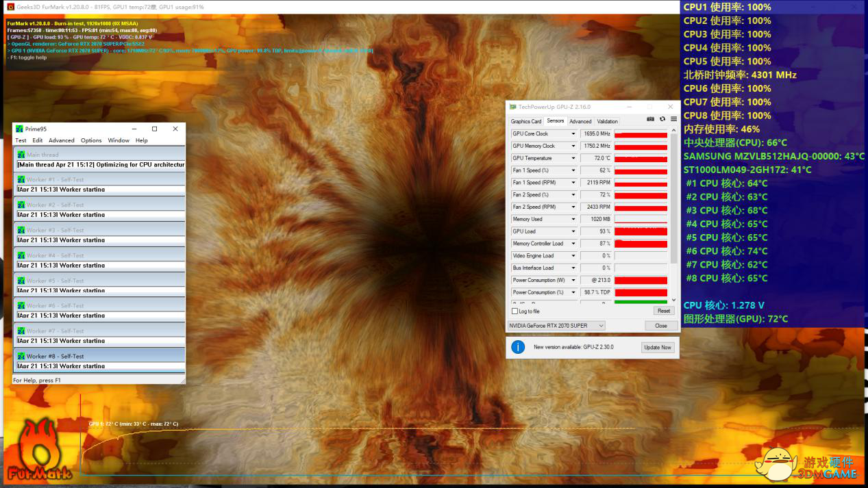Viewport: 868px width, 488px height.
Task: Click the Reset button in GPU-Z
Action: tap(662, 311)
